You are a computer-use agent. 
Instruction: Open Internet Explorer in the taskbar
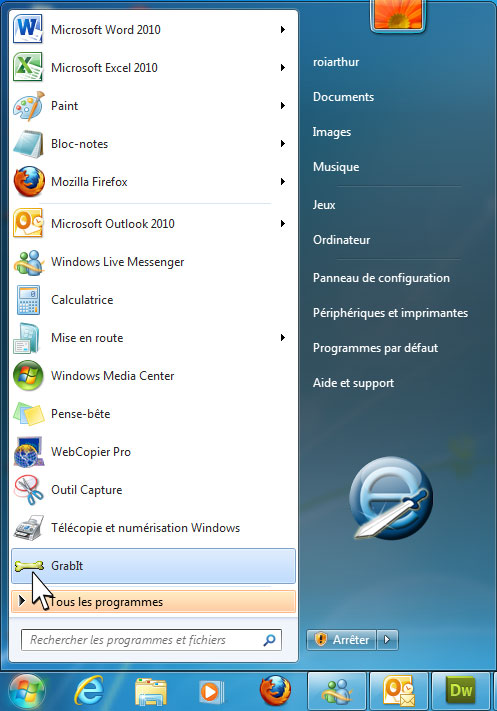[x=89, y=691]
